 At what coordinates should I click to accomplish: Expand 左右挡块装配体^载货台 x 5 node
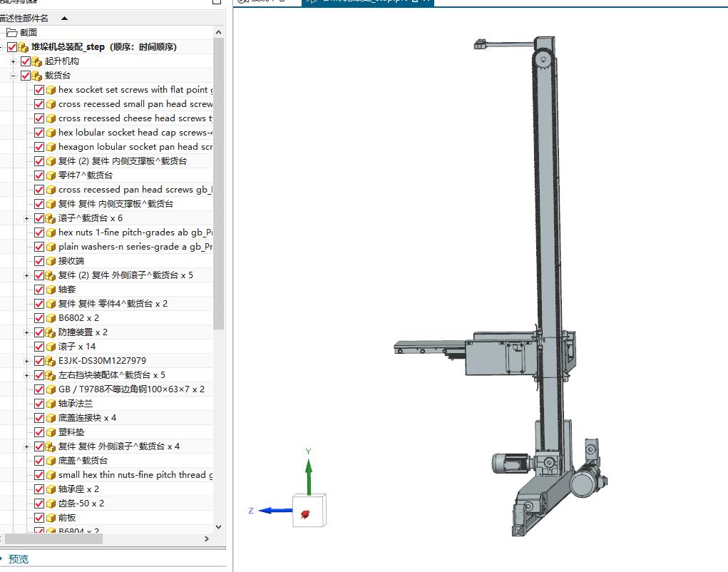point(26,375)
